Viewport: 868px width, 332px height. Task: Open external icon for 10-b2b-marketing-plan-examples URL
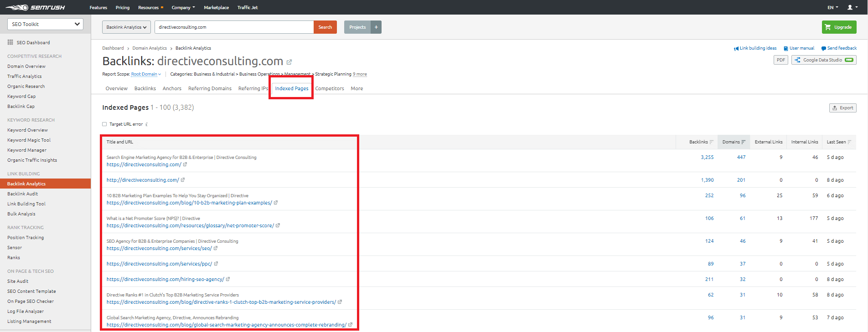(x=276, y=203)
